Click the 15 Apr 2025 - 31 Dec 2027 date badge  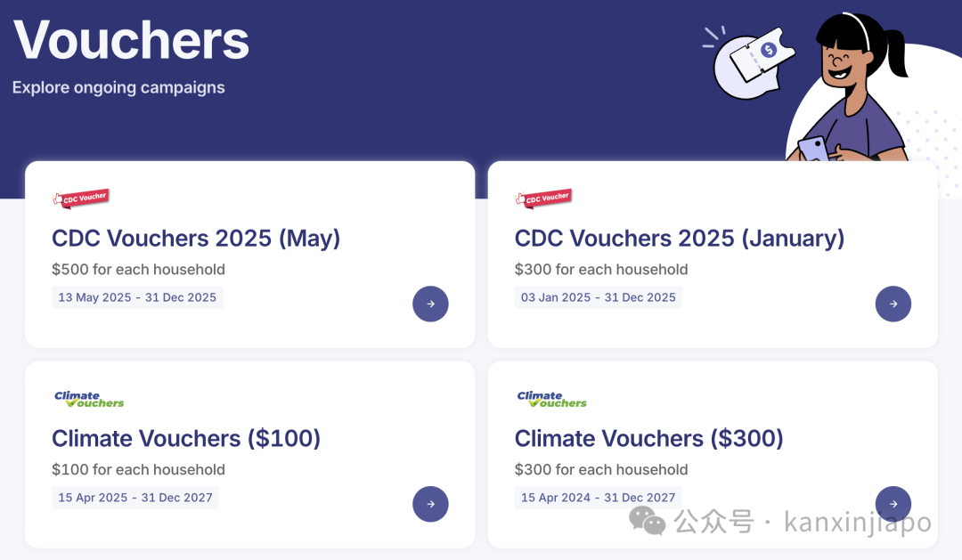[135, 498]
